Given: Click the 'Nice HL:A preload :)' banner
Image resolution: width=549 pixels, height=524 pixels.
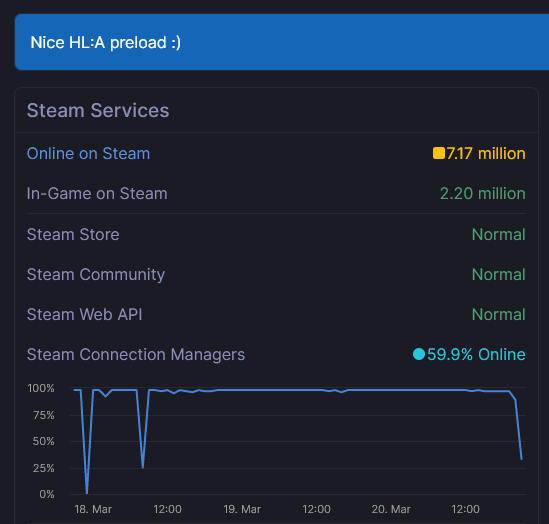Looking at the screenshot, I should [x=282, y=42].
